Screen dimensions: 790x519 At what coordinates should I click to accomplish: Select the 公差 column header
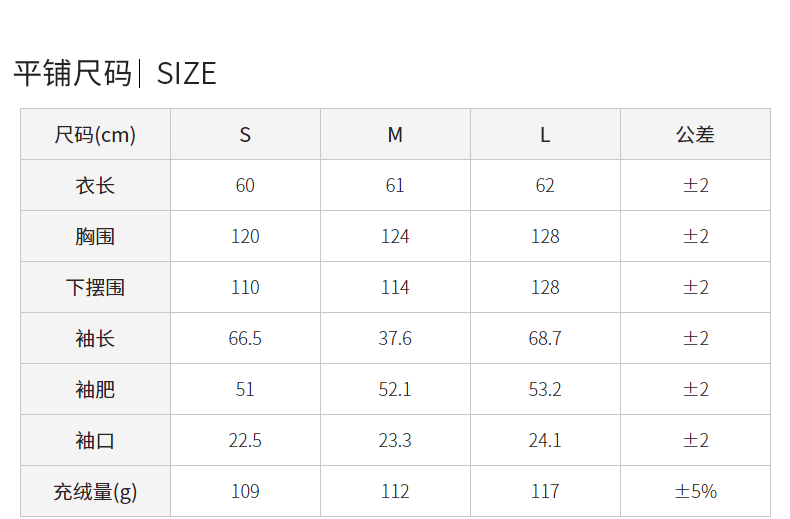click(695, 135)
